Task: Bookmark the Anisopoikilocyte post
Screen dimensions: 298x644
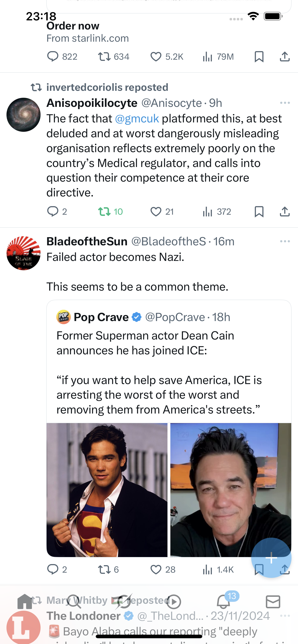Action: pos(259,212)
